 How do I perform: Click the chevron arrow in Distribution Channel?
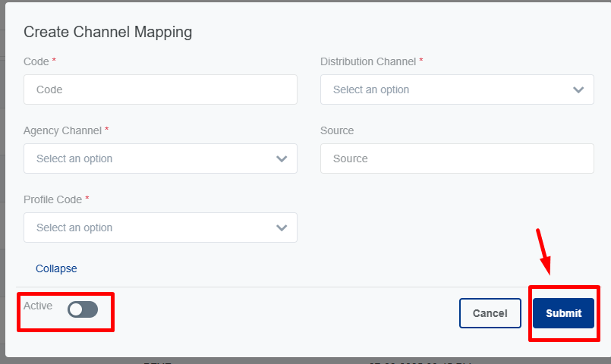[578, 89]
